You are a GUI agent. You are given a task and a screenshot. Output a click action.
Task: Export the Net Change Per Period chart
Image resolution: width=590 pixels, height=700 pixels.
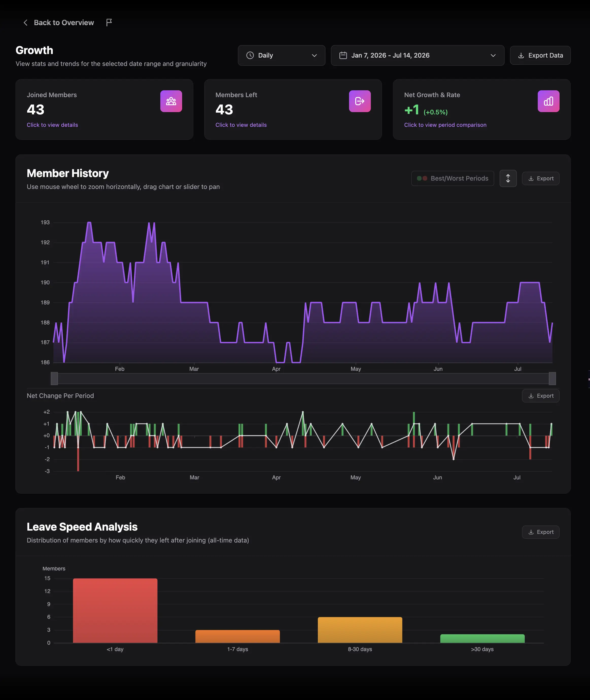point(541,396)
